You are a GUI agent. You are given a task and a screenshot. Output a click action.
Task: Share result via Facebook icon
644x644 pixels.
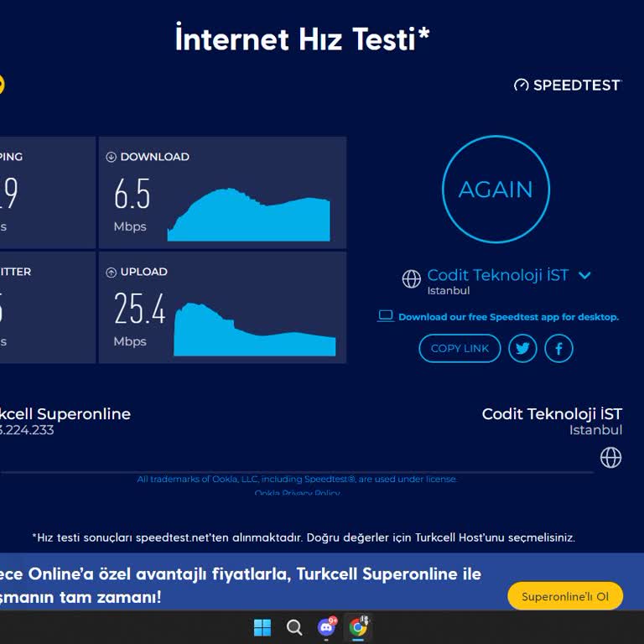pos(558,348)
